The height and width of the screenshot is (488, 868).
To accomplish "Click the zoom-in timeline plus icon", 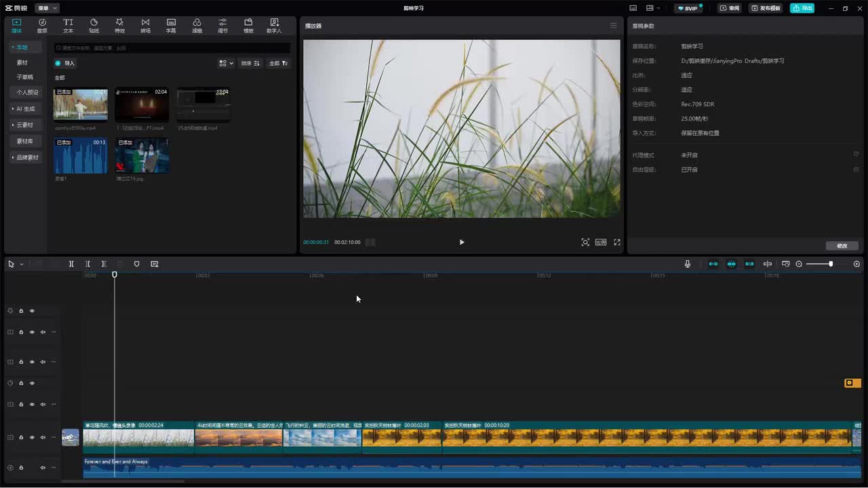I will pos(856,264).
